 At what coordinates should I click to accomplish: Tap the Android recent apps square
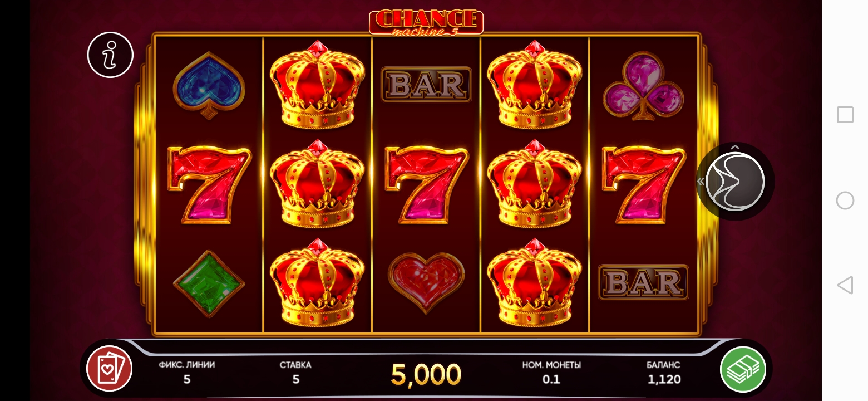pyautogui.click(x=845, y=115)
